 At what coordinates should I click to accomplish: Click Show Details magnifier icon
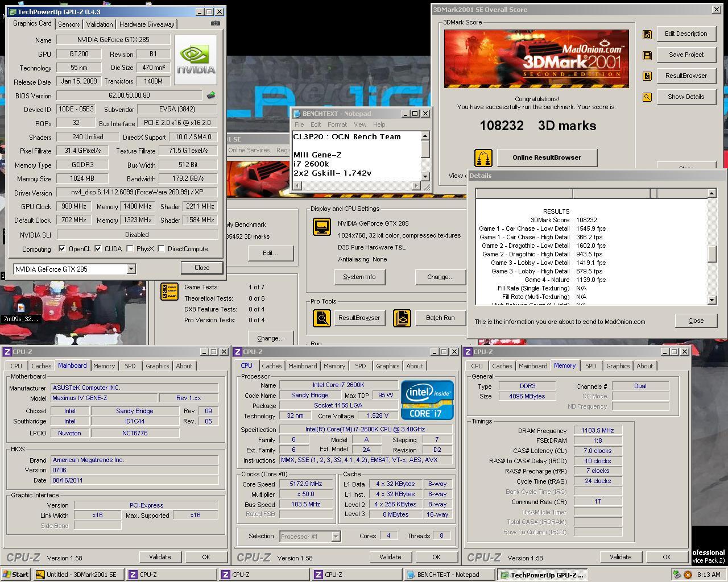(647, 97)
